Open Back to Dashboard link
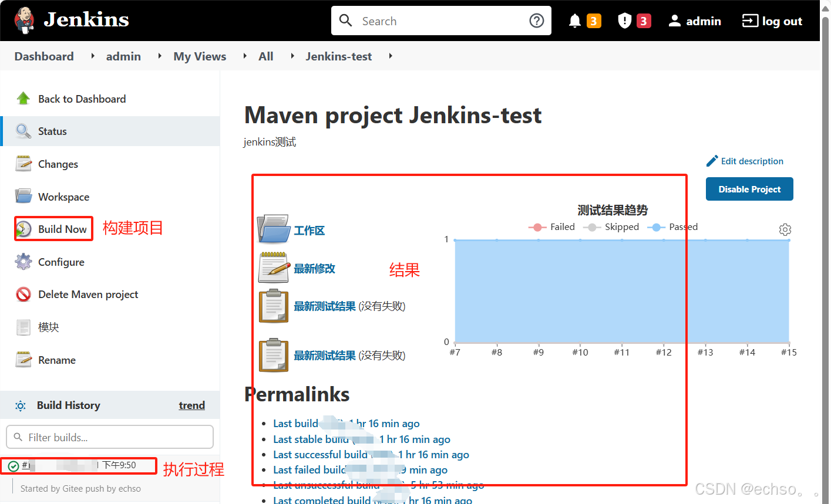The image size is (831, 504). click(82, 99)
